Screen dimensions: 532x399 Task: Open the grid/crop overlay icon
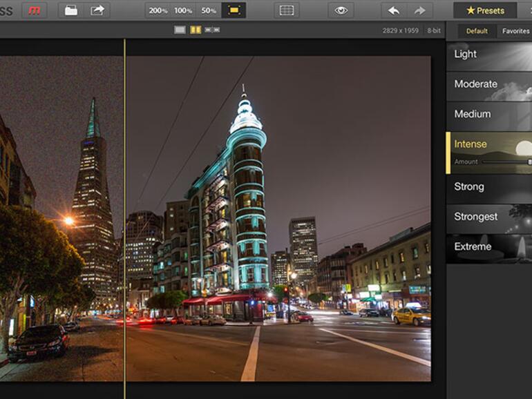point(286,10)
